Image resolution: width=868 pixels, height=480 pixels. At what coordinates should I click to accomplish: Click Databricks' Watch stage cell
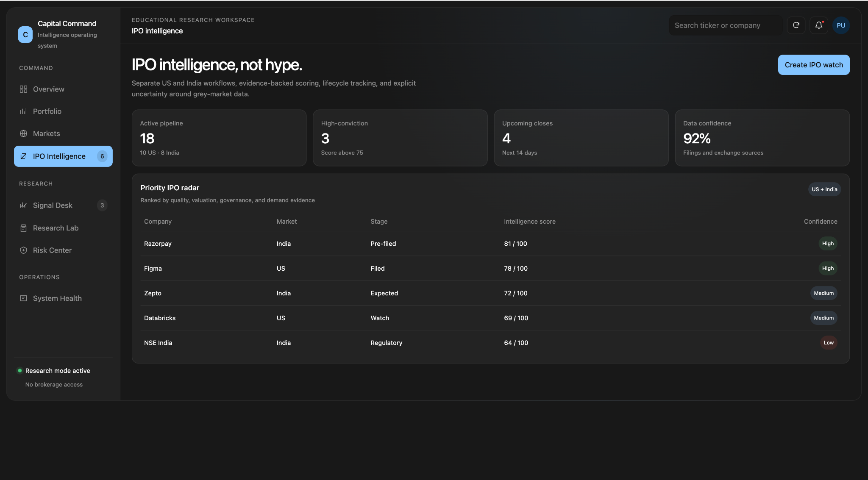[380, 318]
